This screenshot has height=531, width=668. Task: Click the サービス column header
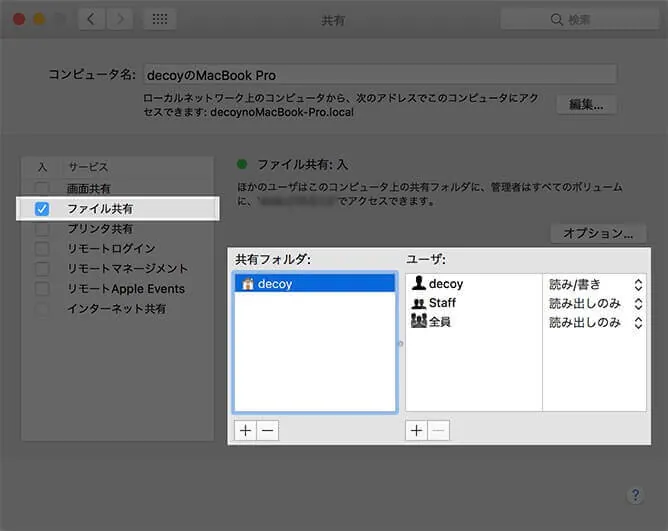(x=89, y=167)
